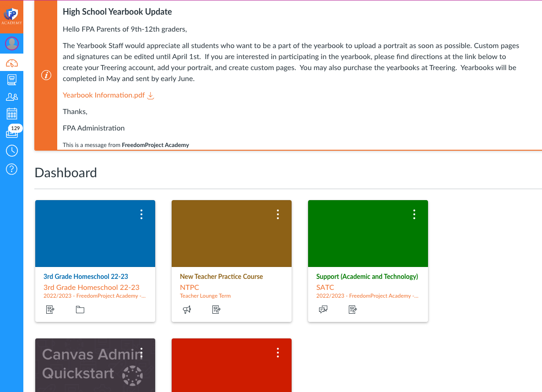Open Calendar icon in sidebar

(x=12, y=114)
